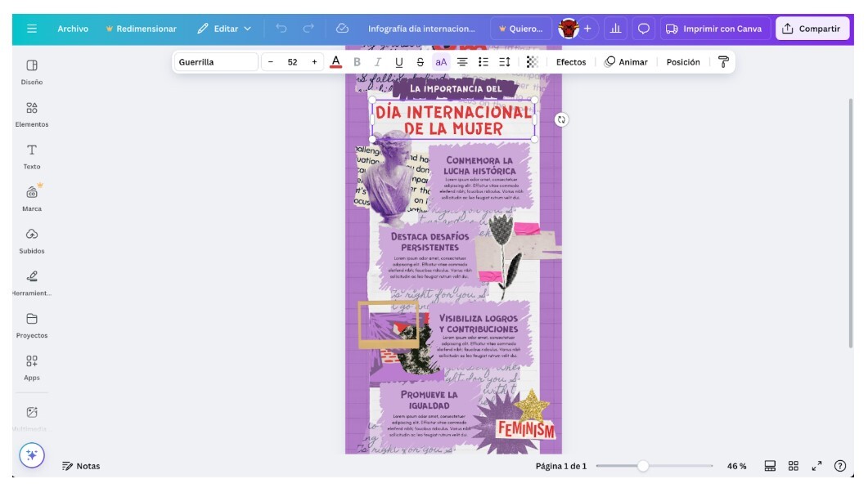Toggle uppercase aA text formatting

pos(441,62)
